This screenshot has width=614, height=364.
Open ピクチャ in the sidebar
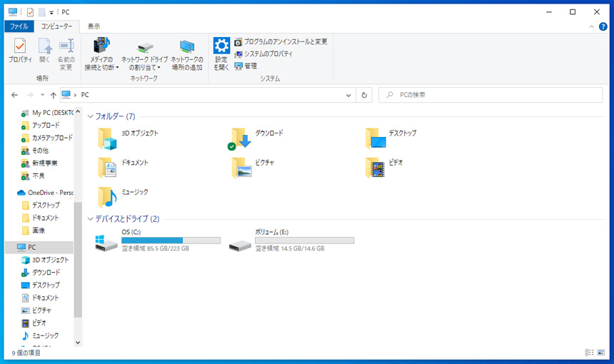point(36,310)
